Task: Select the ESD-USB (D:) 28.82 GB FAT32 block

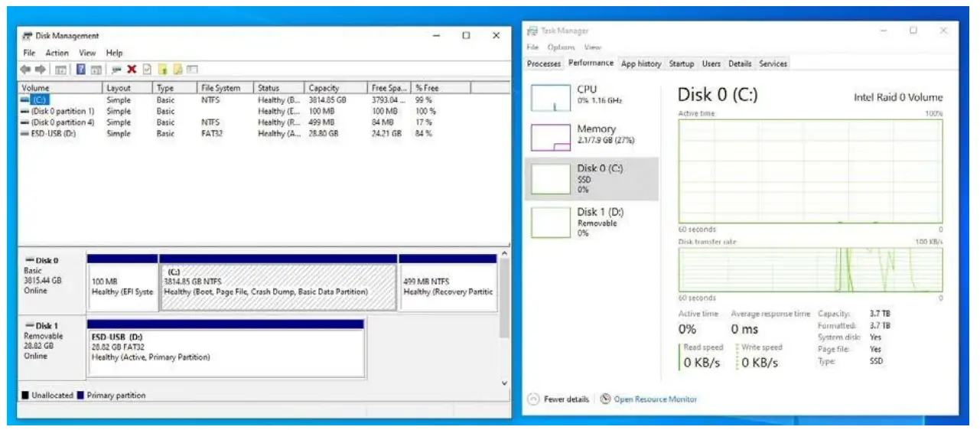Action: [226, 348]
